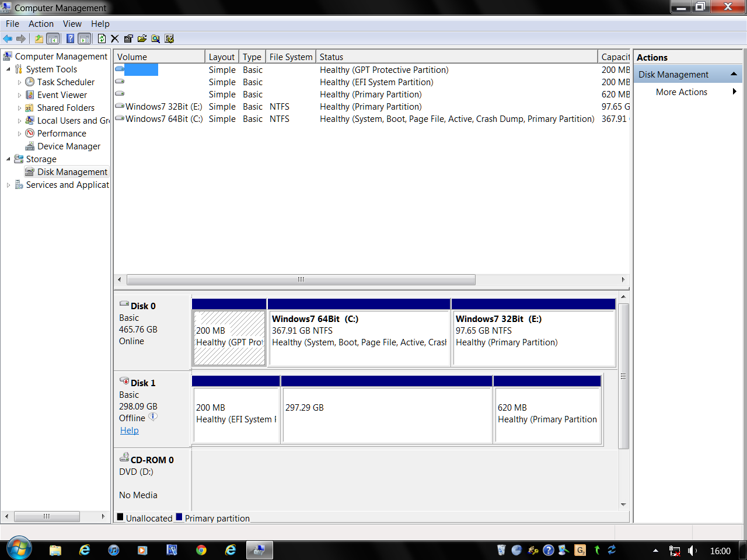Open the Windows Start menu
Image resolution: width=747 pixels, height=560 pixels.
[19, 549]
